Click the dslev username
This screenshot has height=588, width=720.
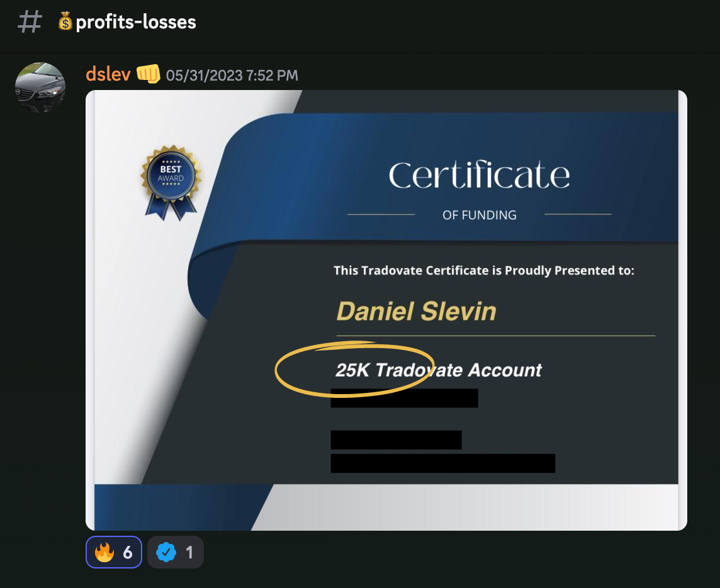click(108, 74)
